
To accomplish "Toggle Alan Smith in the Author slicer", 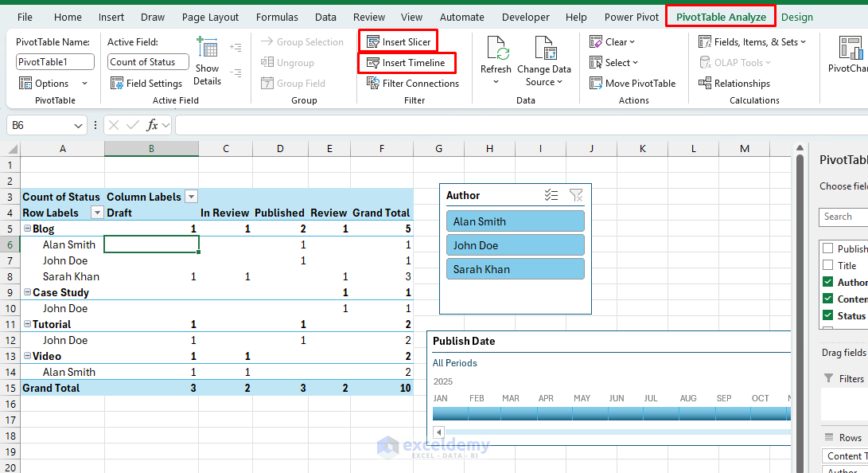I will click(516, 221).
